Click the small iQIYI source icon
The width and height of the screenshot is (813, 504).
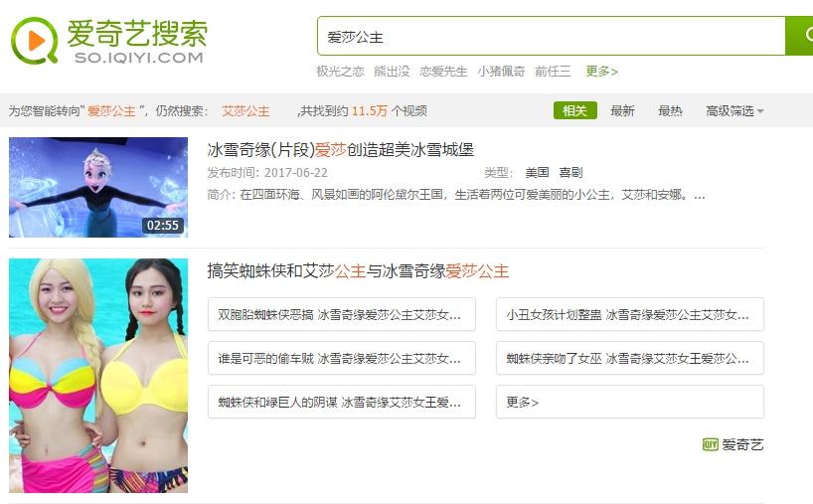[x=710, y=444]
